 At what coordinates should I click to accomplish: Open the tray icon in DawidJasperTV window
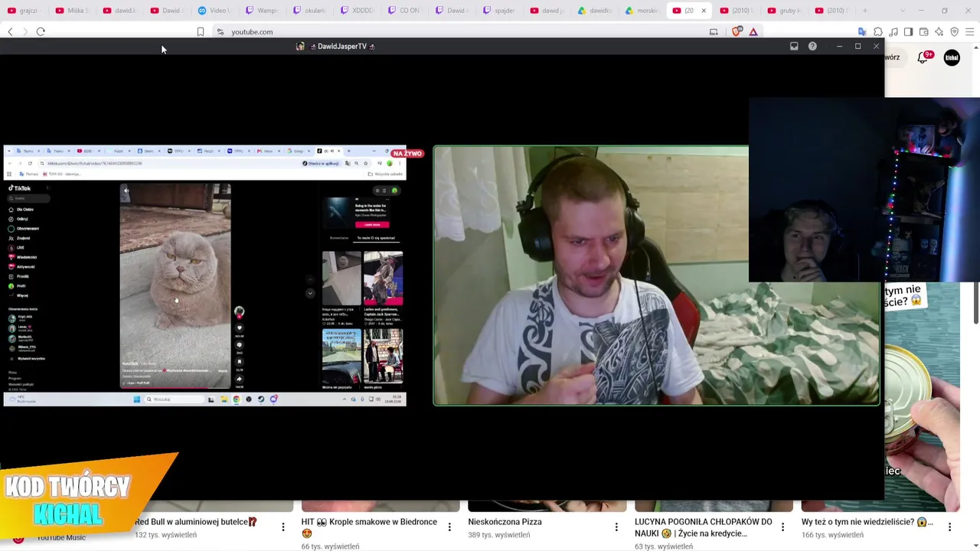[794, 46]
